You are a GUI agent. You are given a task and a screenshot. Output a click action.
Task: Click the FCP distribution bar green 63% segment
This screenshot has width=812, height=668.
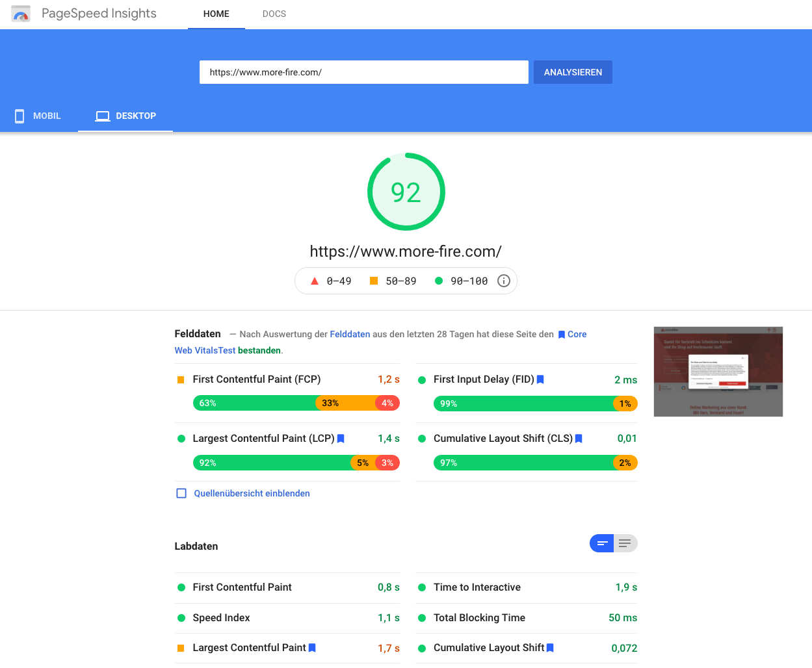tap(254, 403)
